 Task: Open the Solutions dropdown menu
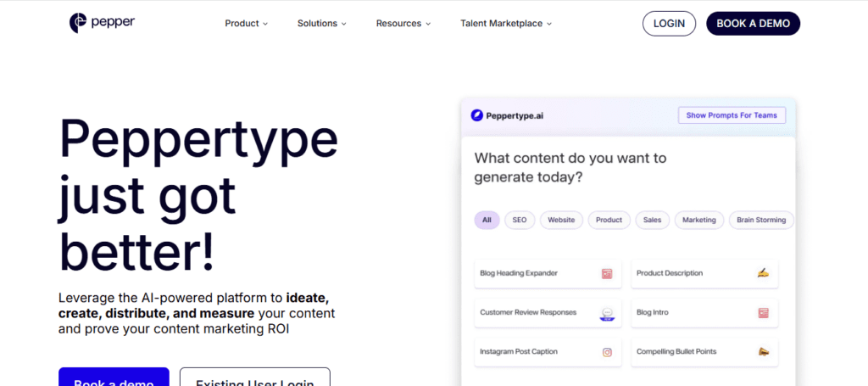coord(321,24)
